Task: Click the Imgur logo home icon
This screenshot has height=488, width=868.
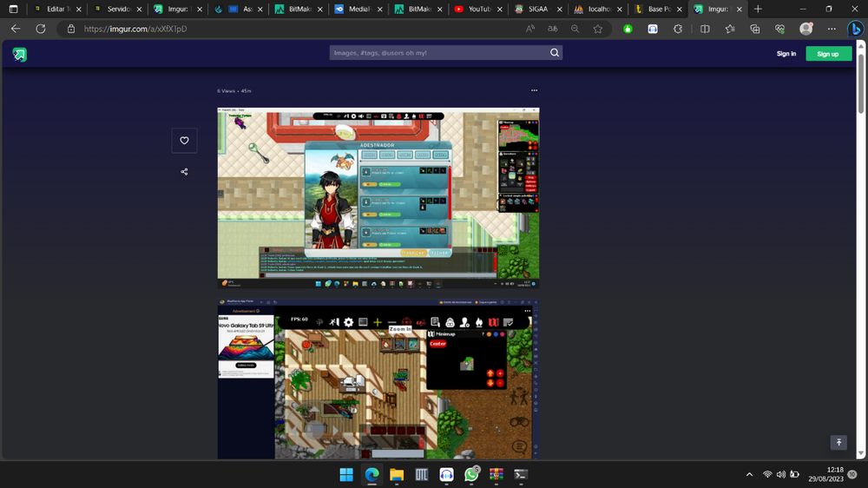Action: tap(19, 54)
